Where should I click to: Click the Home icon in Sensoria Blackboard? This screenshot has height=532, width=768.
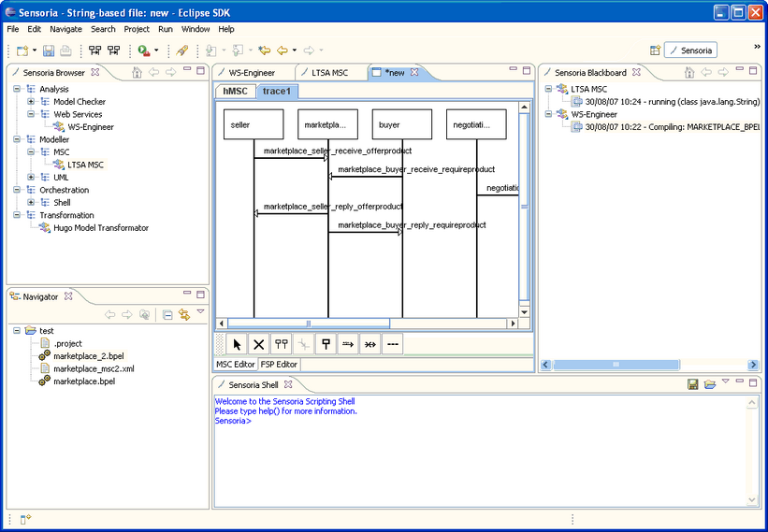pos(689,72)
